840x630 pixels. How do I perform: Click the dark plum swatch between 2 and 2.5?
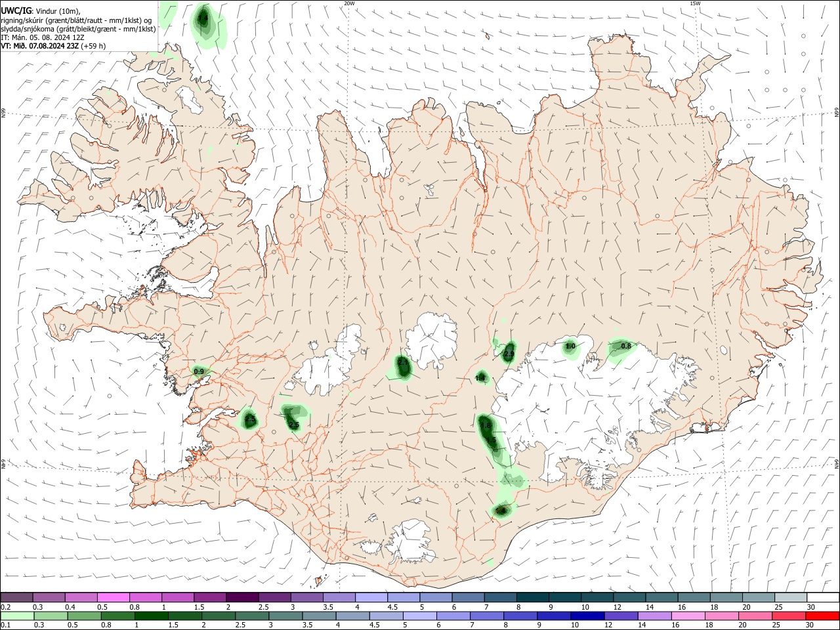point(241,597)
